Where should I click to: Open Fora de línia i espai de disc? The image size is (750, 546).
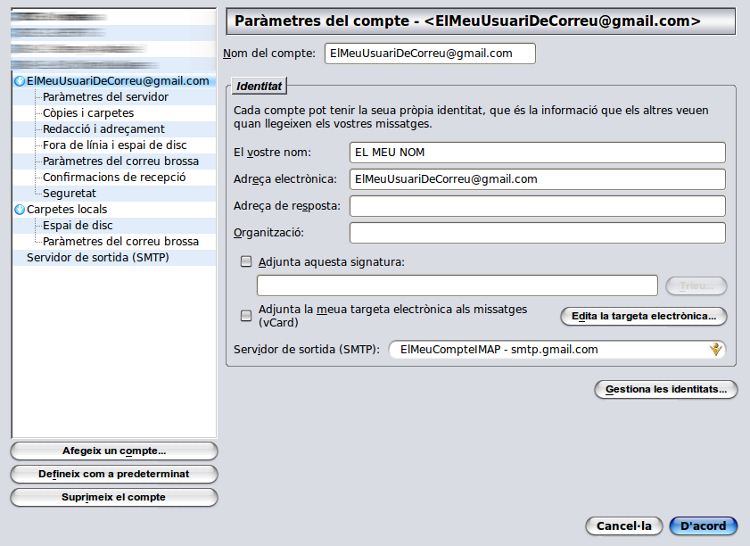[114, 145]
